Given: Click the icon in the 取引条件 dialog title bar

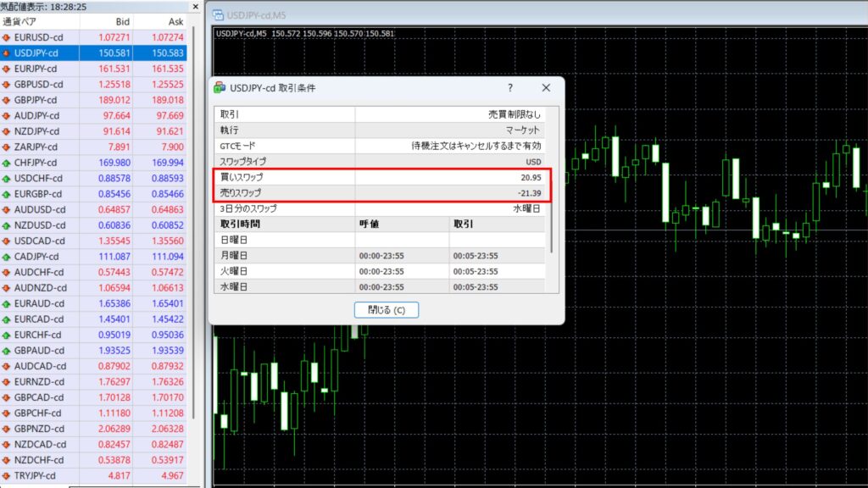Looking at the screenshot, I should (220, 87).
